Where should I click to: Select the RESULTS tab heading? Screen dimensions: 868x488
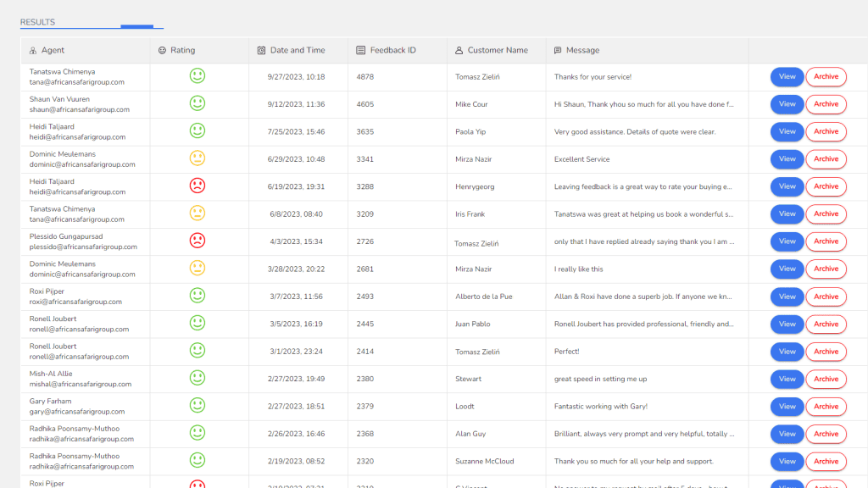pyautogui.click(x=37, y=22)
